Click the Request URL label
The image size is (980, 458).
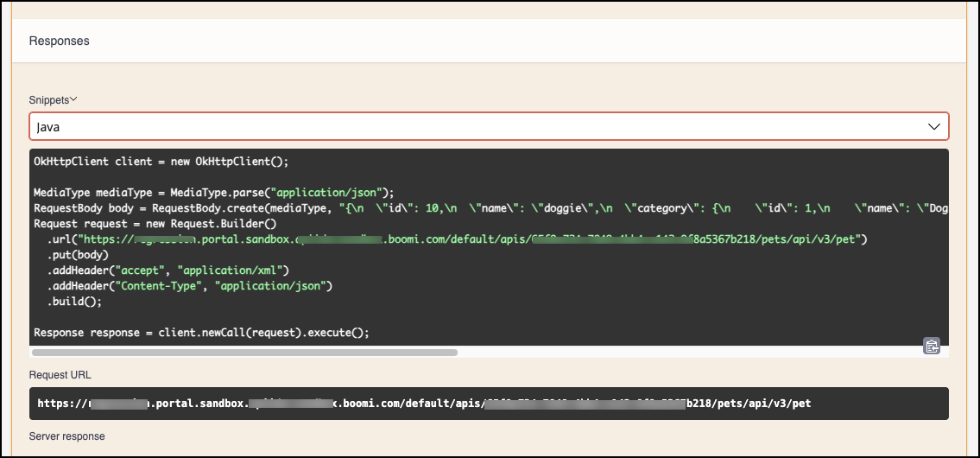coord(60,375)
